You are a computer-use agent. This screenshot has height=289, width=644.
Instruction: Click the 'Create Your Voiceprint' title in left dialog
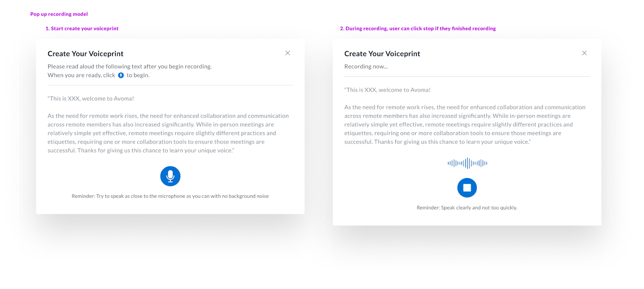pos(85,54)
